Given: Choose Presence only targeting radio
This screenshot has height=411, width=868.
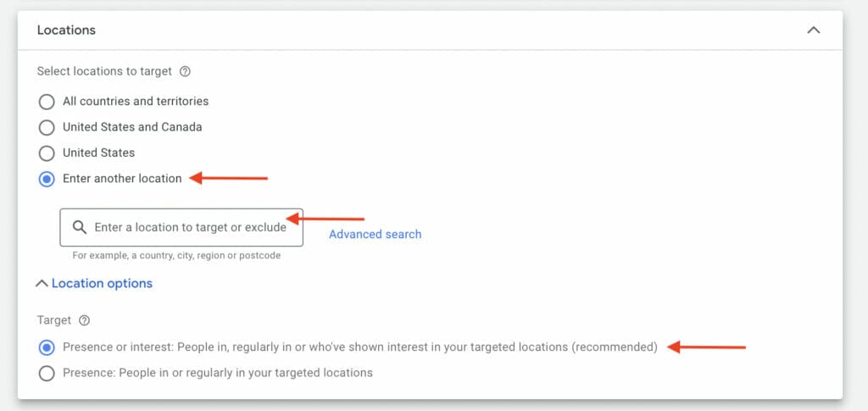Looking at the screenshot, I should click(47, 374).
